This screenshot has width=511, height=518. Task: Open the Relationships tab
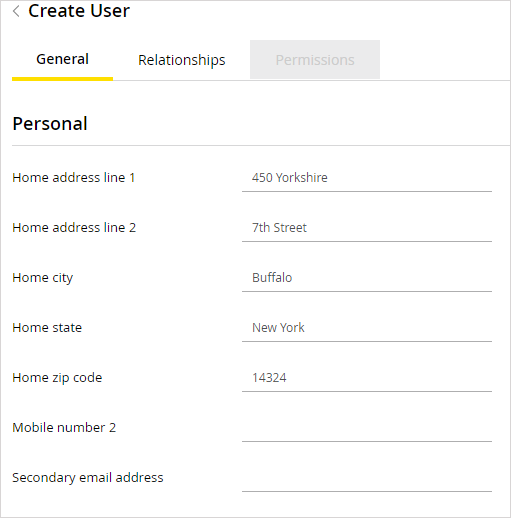[x=182, y=60]
